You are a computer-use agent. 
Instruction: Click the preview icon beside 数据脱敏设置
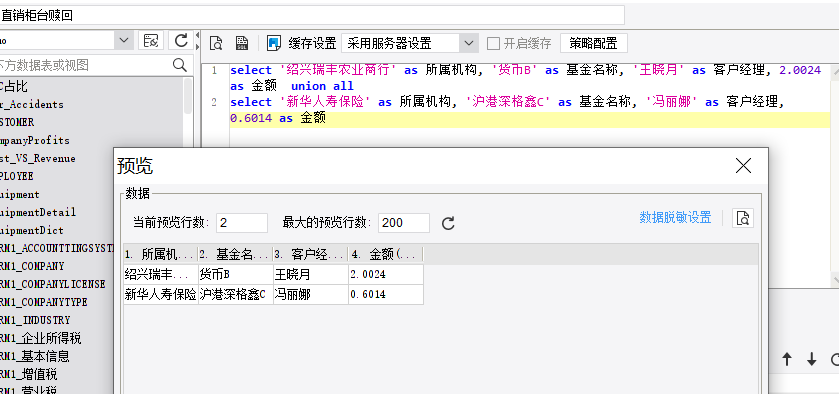point(743,218)
